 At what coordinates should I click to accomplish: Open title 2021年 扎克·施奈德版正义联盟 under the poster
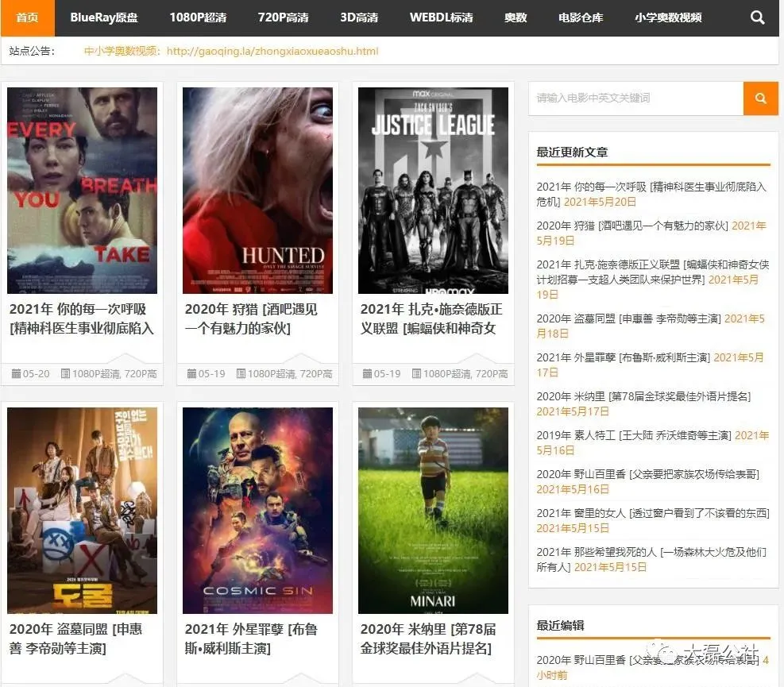431,318
